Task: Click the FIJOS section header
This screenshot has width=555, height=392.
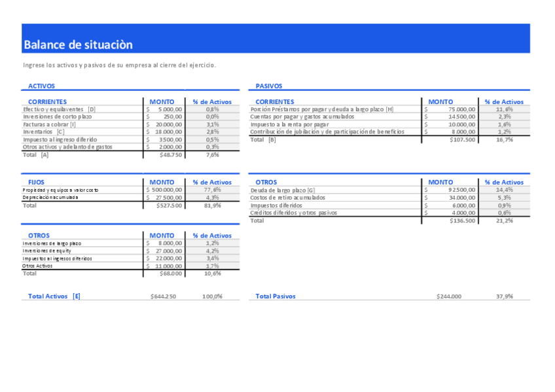Action: 36,182
